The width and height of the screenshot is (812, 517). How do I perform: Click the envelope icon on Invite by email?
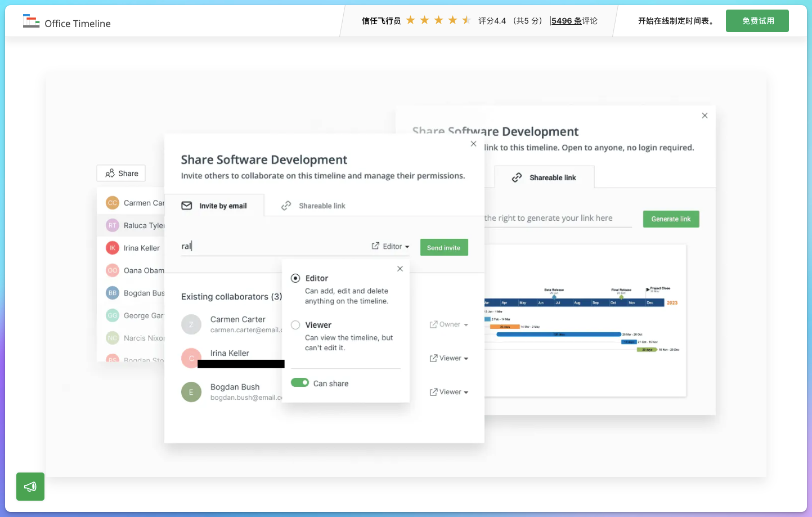pos(187,206)
